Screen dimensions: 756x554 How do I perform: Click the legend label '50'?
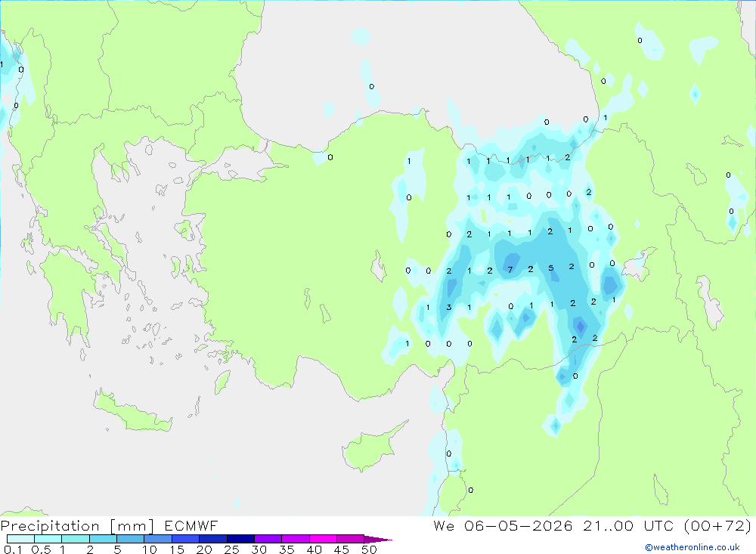[369, 549]
